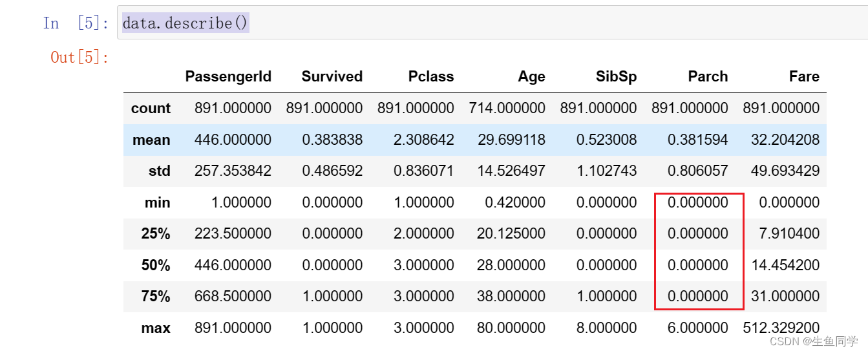This screenshot has width=868, height=353.
Task: Click the Parch column header
Action: (x=708, y=76)
